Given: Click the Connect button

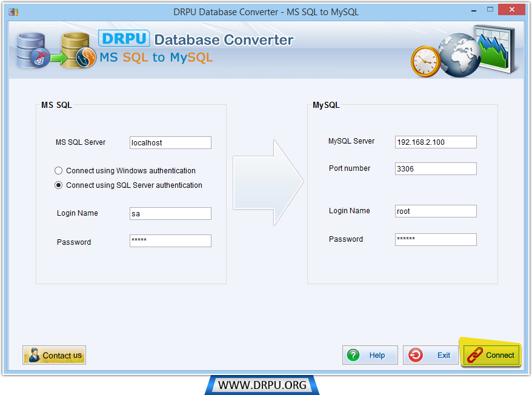Looking at the screenshot, I should tap(491, 355).
